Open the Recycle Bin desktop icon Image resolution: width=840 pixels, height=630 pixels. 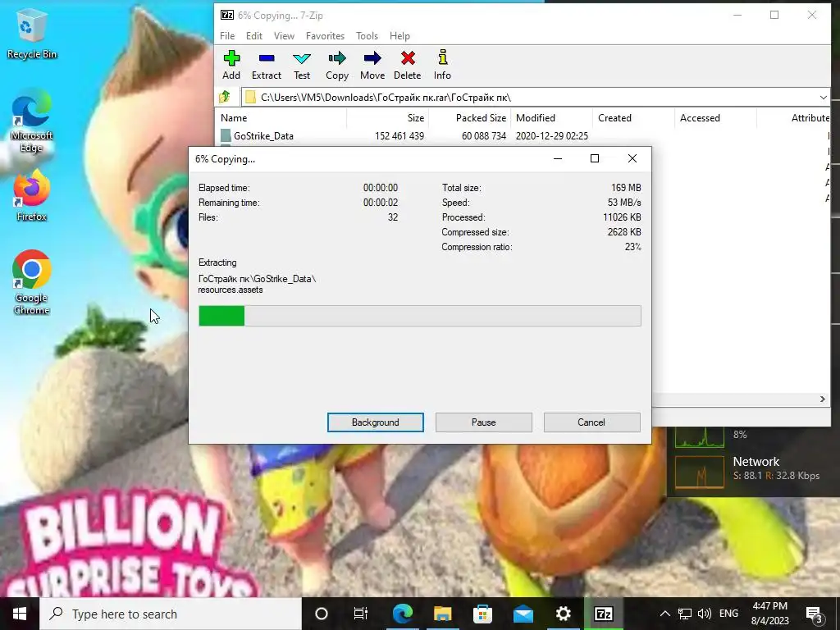click(32, 35)
